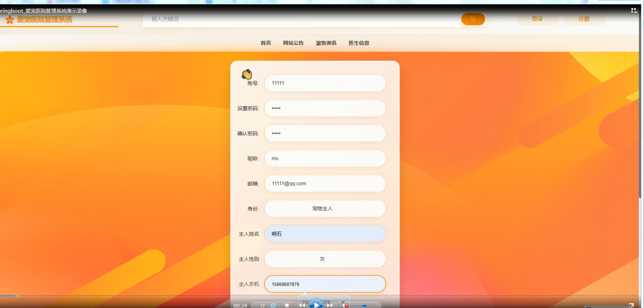Open the 宠物资讯 menu item

point(326,43)
